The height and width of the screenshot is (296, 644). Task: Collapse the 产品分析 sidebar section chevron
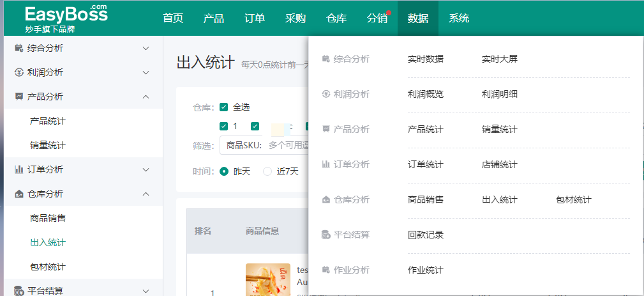pyautogui.click(x=146, y=97)
